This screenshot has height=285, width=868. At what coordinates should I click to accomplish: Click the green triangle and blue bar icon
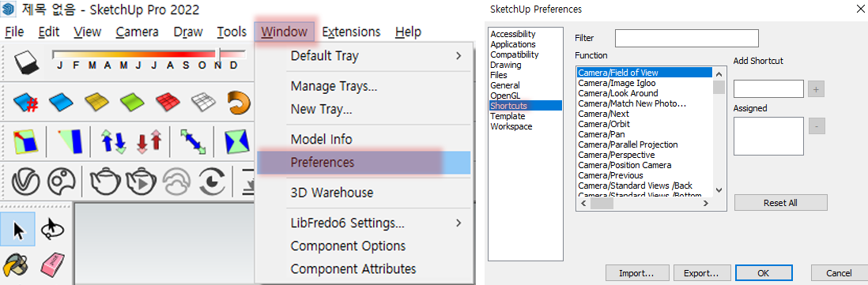(70, 141)
